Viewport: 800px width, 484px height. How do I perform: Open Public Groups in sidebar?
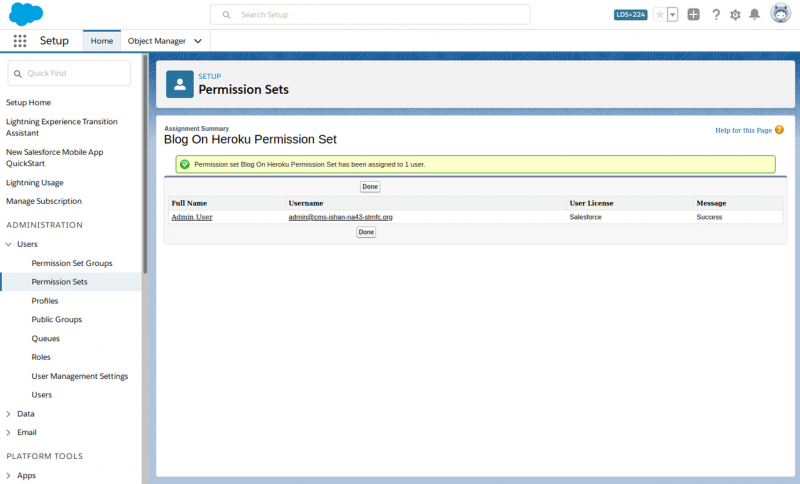(57, 319)
